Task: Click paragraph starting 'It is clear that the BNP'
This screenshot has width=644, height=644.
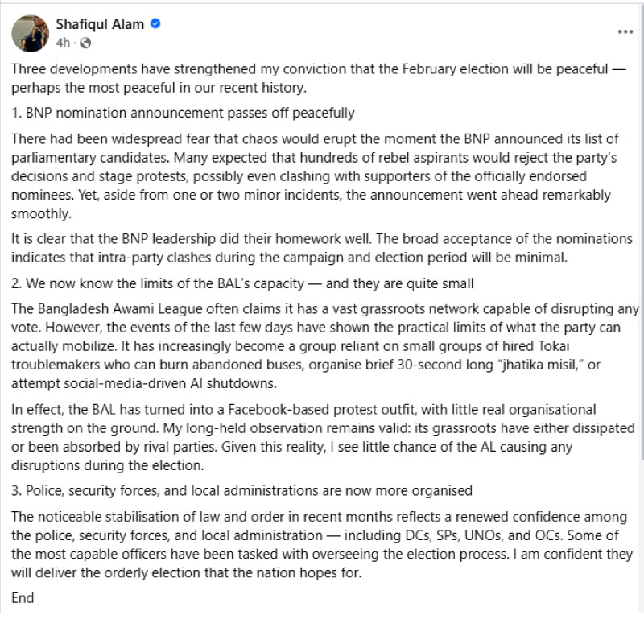Action: pos(321,248)
